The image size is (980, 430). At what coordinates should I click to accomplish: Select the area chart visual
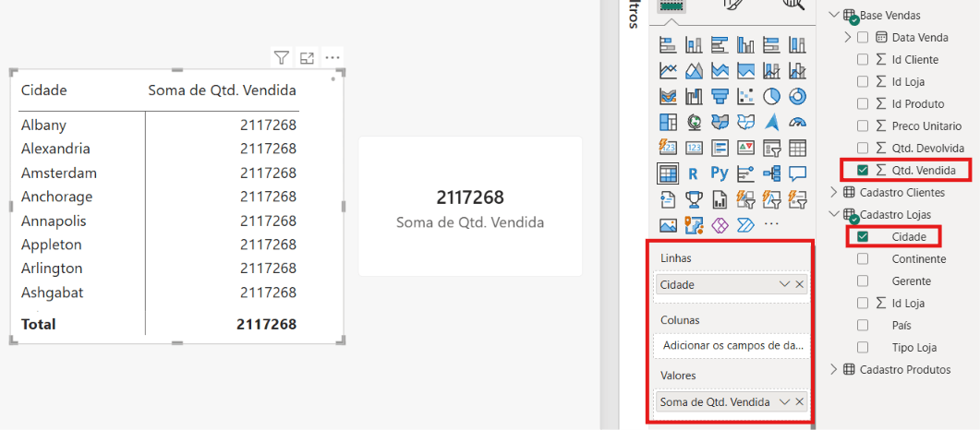point(695,70)
